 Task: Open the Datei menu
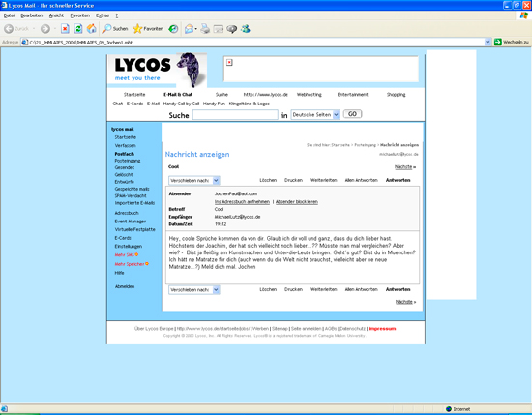[9, 15]
